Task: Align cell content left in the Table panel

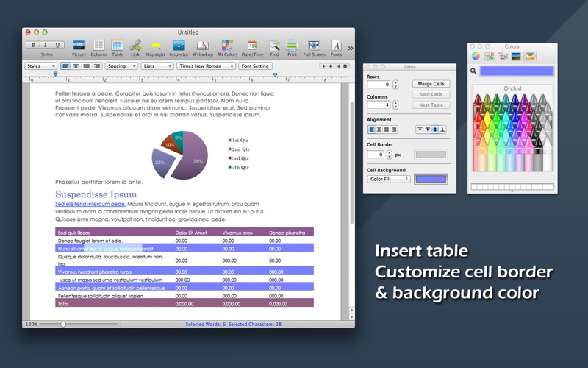Action: tap(371, 130)
